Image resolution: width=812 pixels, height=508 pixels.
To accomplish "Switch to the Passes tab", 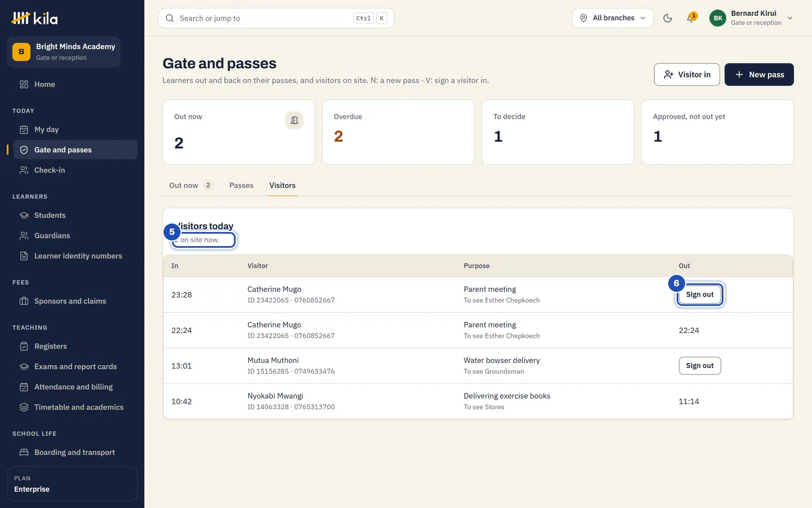I will click(241, 185).
